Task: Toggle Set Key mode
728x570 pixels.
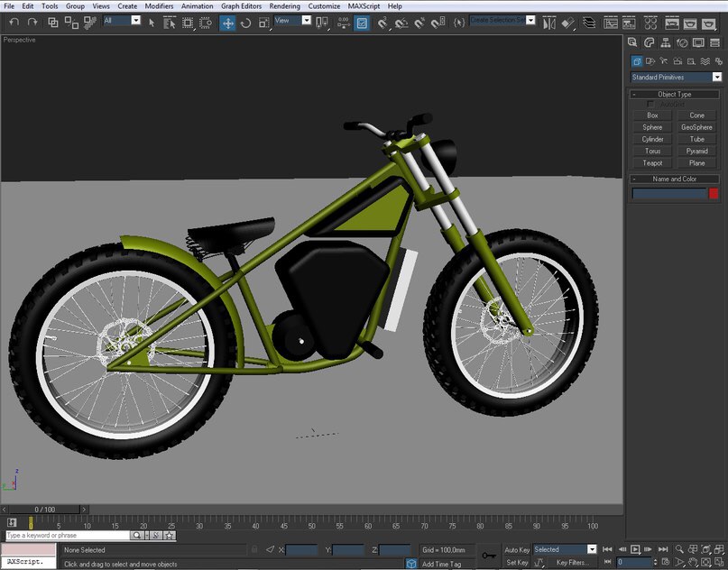Action: 517,563
